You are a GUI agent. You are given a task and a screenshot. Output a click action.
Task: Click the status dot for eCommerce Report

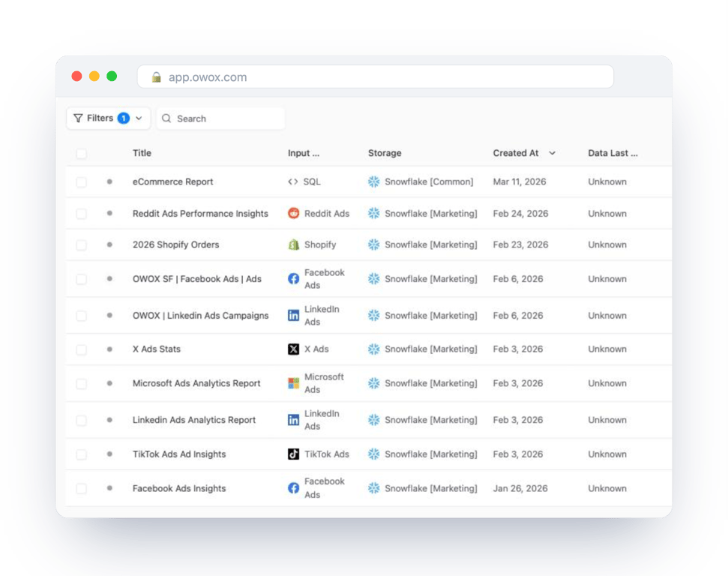(x=109, y=181)
